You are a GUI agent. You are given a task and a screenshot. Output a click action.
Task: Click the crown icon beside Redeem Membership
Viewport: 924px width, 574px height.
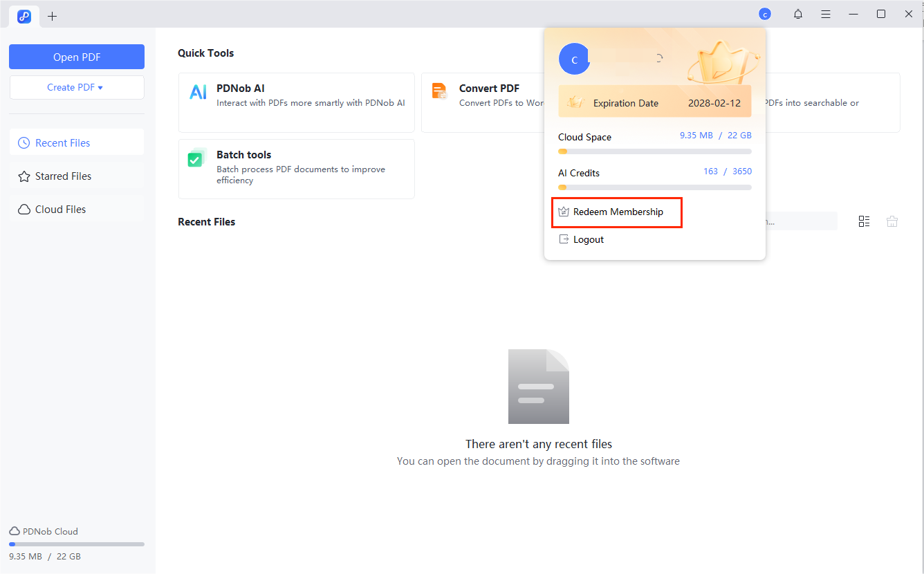[x=564, y=212]
